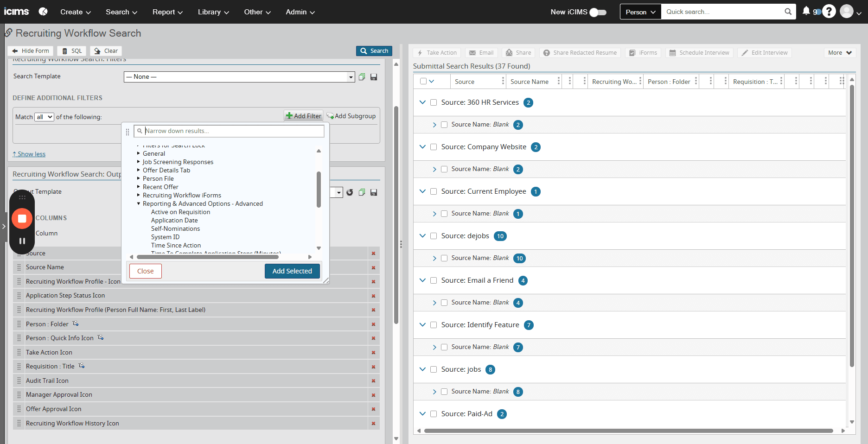
Task: Open the Search menu in navbar
Action: (121, 12)
